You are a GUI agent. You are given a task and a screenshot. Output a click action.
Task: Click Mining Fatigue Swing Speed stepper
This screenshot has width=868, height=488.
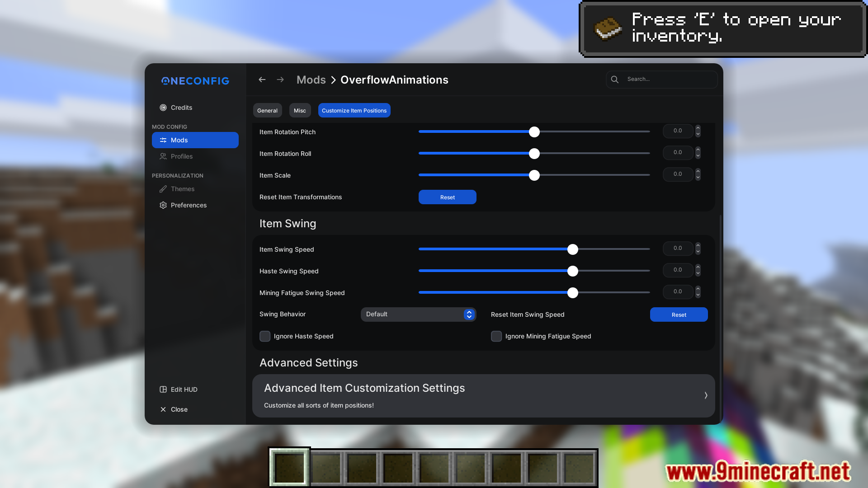[x=698, y=292]
